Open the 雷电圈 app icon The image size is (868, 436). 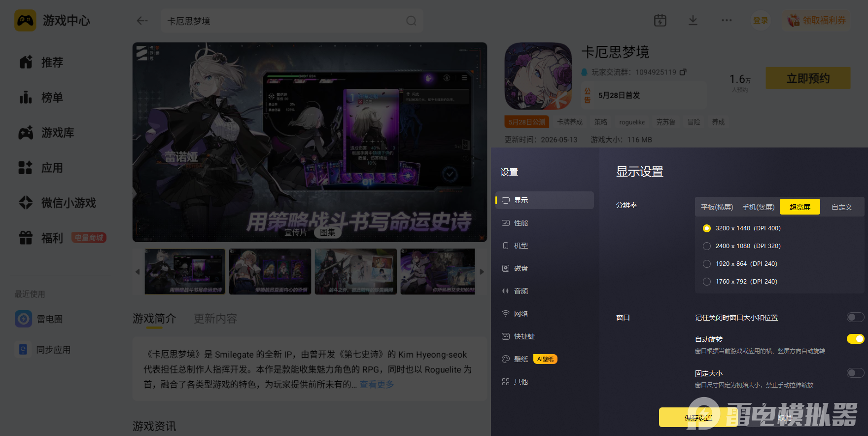[x=23, y=319]
